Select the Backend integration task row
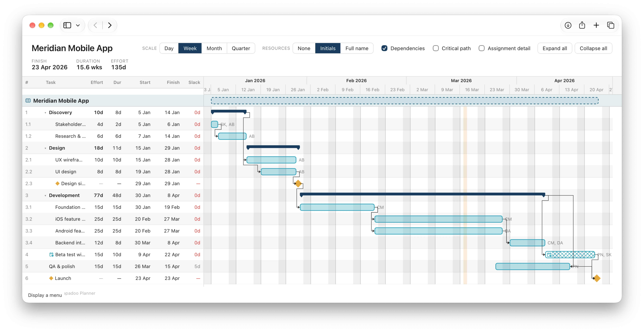The width and height of the screenshot is (644, 332). coord(113,243)
